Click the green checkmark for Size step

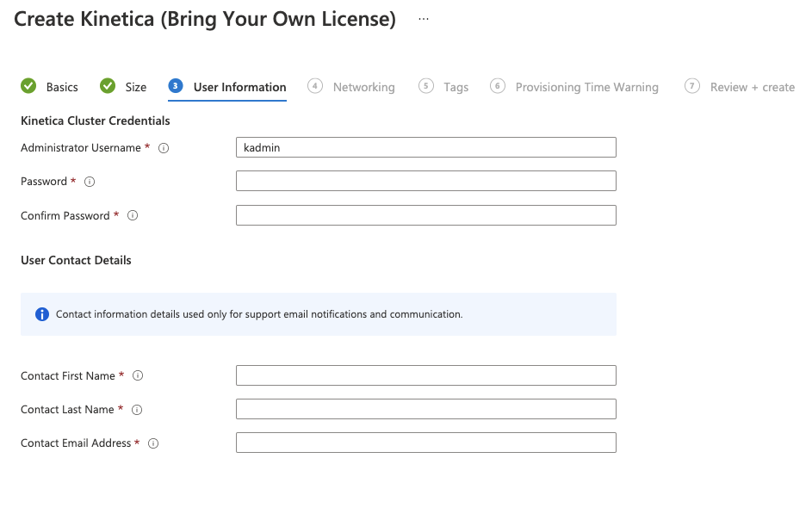click(108, 86)
